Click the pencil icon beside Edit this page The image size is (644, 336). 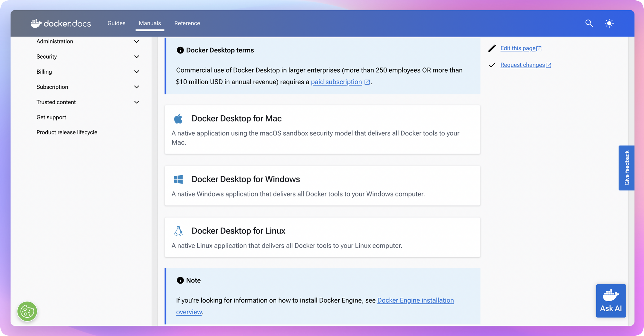(x=492, y=48)
